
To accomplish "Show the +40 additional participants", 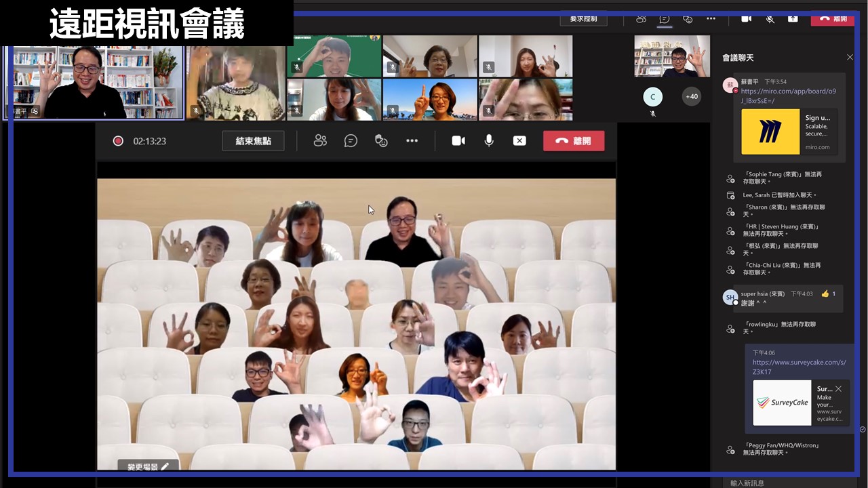I will tap(692, 97).
